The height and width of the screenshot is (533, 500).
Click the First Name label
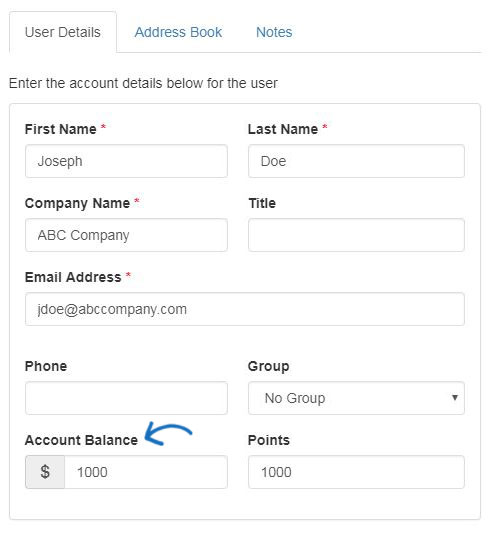[61, 129]
